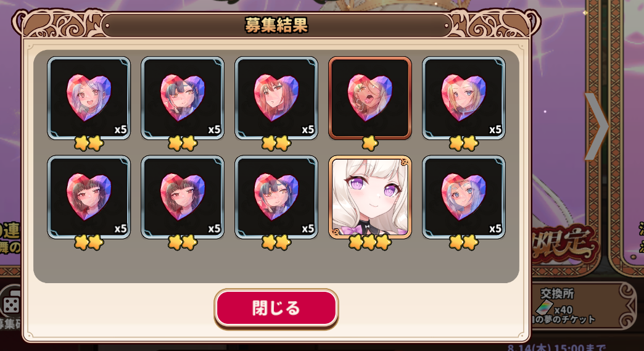Click the top-row dark-haired girl heart crystal
Image resolution: width=644 pixels, height=351 pixels.
pos(183,98)
